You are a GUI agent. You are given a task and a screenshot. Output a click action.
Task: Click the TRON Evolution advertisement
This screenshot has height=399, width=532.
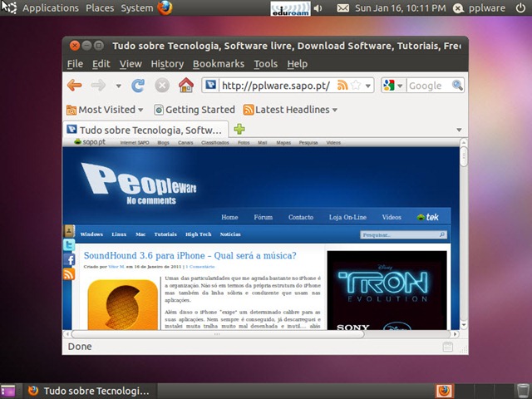(x=387, y=290)
